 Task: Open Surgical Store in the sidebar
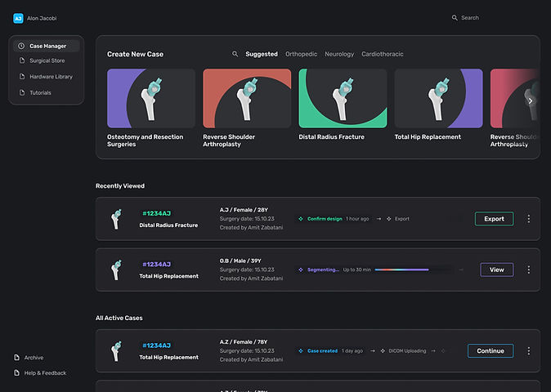pyautogui.click(x=47, y=61)
